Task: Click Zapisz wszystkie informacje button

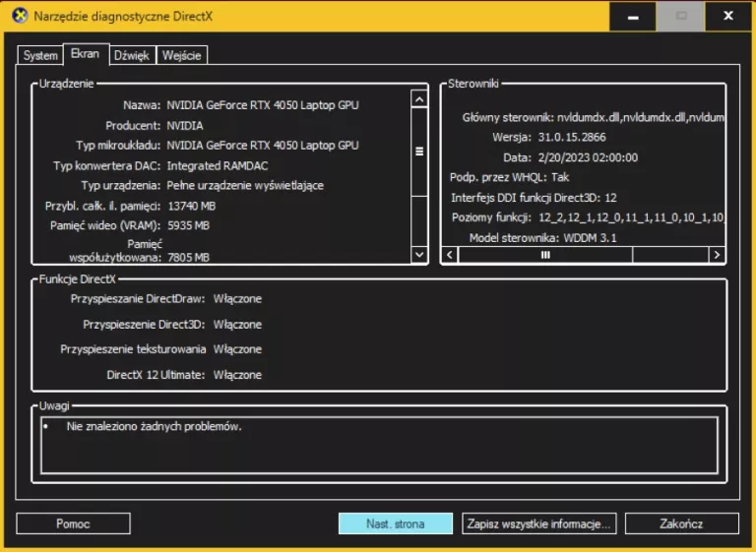Action: click(539, 523)
